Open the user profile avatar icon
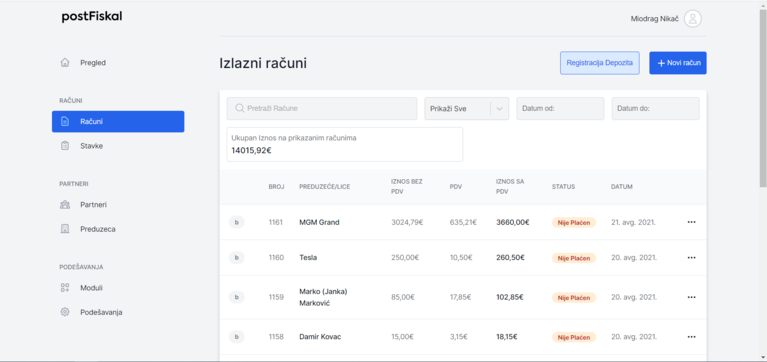The height and width of the screenshot is (362, 767). click(x=693, y=19)
